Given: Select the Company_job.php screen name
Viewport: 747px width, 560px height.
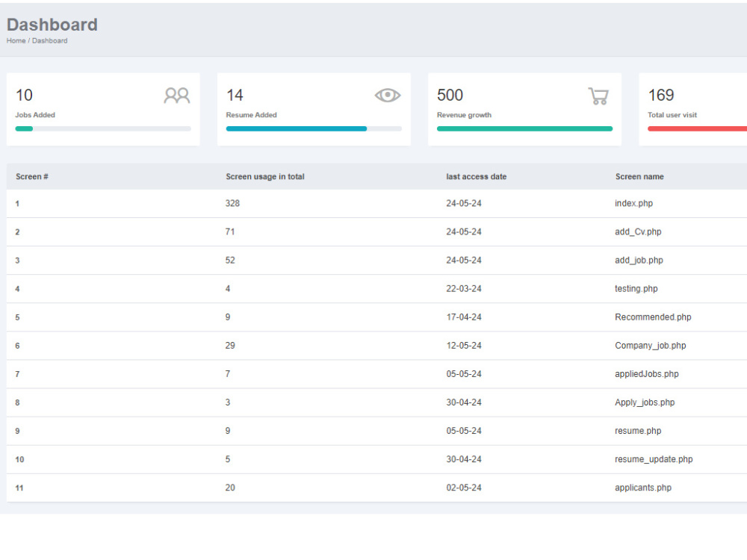Looking at the screenshot, I should tap(651, 346).
